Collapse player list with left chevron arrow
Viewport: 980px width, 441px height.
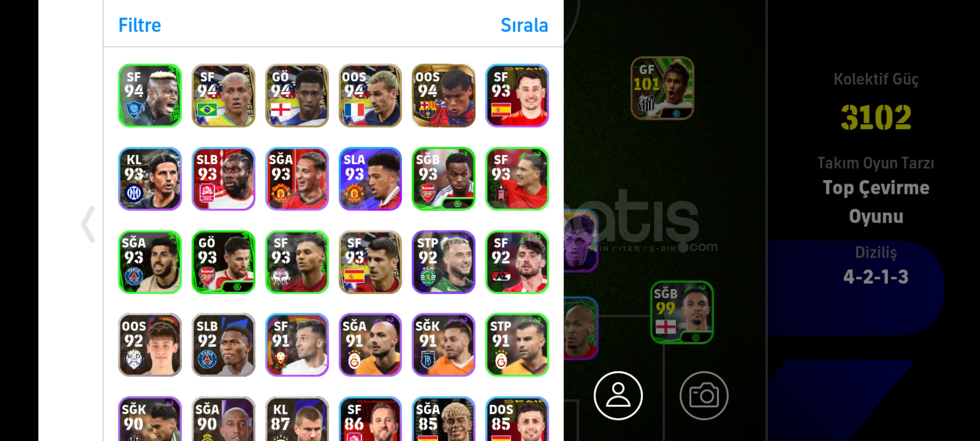tap(88, 224)
